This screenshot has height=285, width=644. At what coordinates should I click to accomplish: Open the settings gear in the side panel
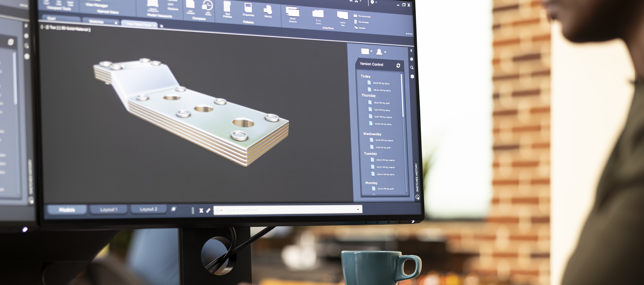pyautogui.click(x=411, y=59)
